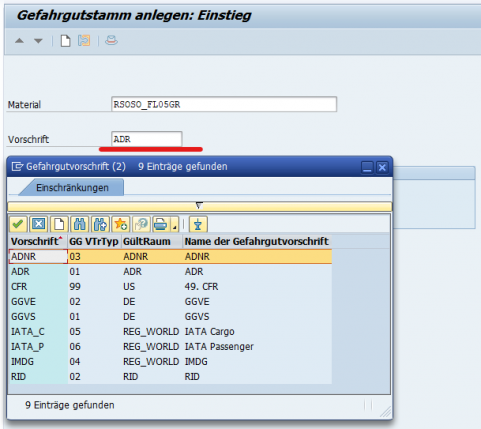
Task: Open print options dropdown arrow
Action: [x=175, y=224]
